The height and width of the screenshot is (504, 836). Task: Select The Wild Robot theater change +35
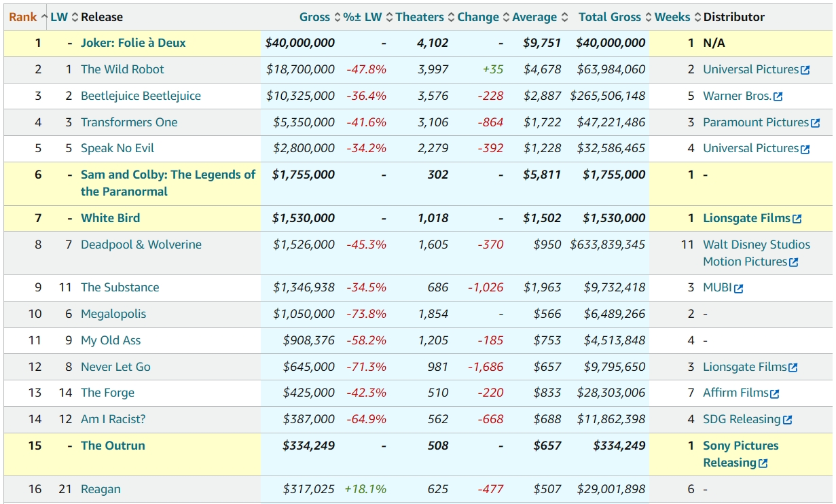(493, 69)
